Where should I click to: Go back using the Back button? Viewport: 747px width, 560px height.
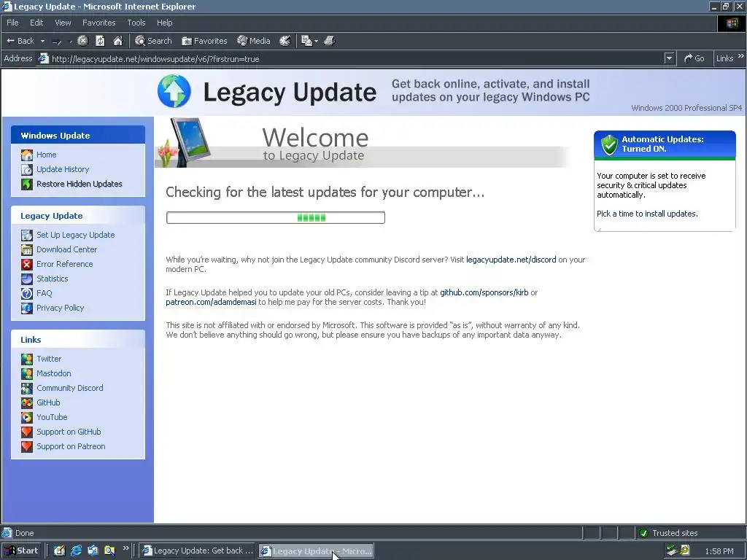click(20, 41)
